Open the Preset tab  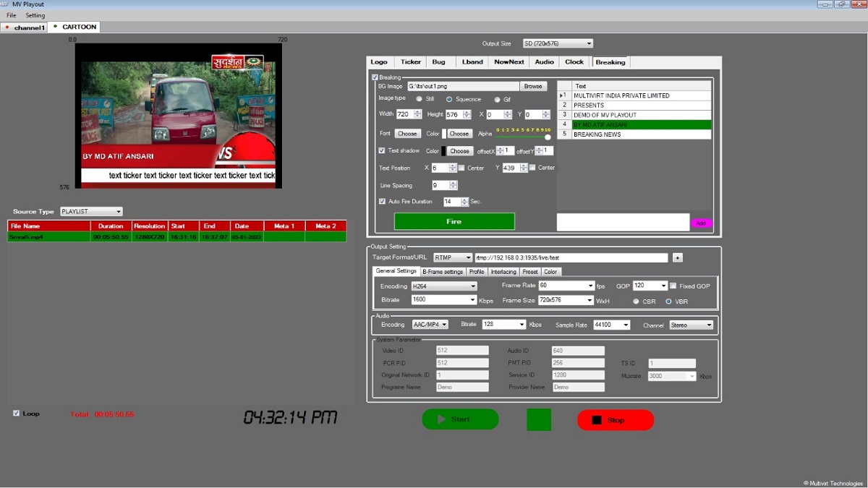(530, 272)
